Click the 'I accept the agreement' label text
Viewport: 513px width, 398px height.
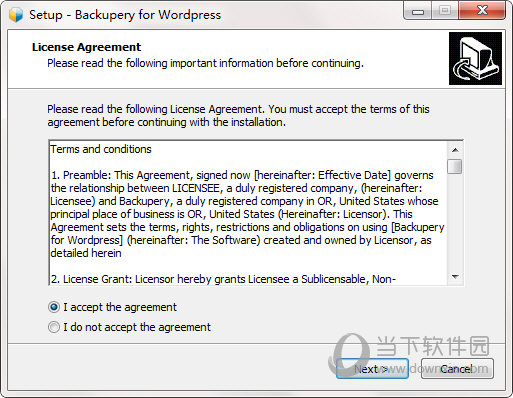tap(120, 307)
